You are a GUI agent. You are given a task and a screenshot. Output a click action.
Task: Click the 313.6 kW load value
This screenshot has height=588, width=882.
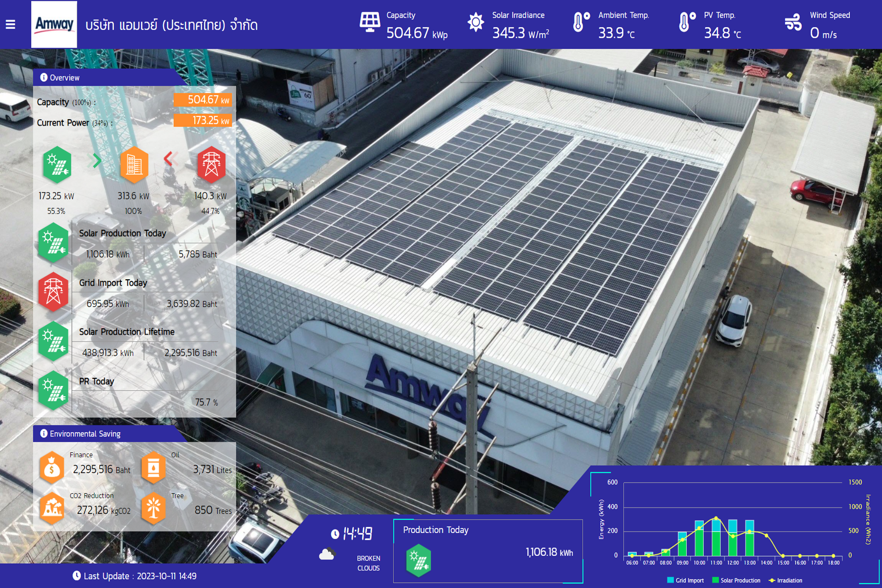tap(133, 196)
